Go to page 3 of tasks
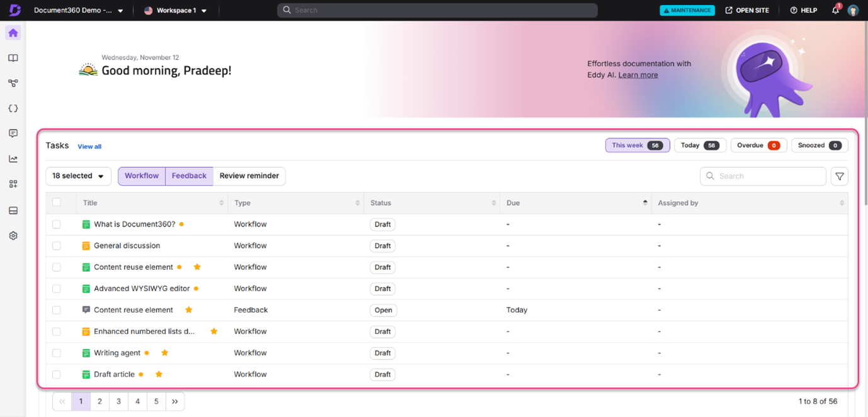 pyautogui.click(x=118, y=401)
